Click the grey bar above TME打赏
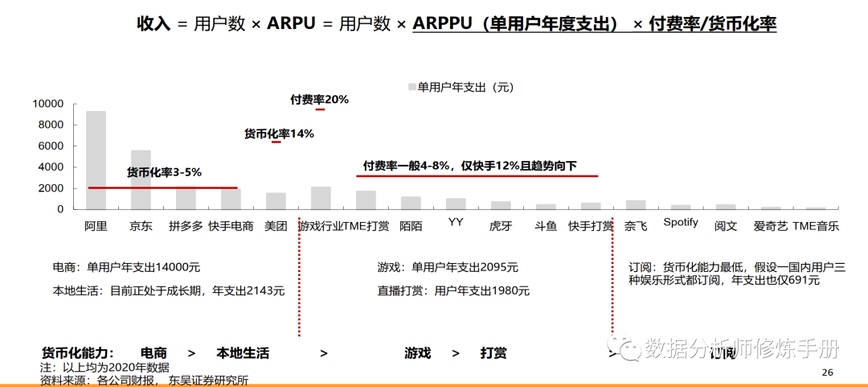 click(366, 200)
